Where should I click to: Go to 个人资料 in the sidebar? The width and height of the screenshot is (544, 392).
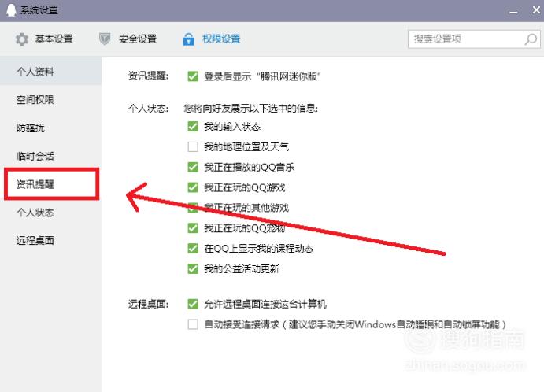(x=50, y=72)
